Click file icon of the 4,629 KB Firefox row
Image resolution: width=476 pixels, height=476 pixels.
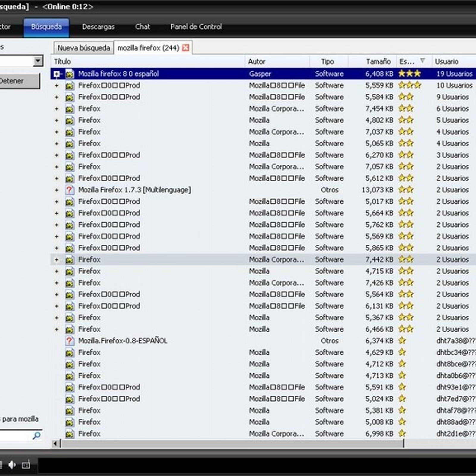click(x=70, y=353)
